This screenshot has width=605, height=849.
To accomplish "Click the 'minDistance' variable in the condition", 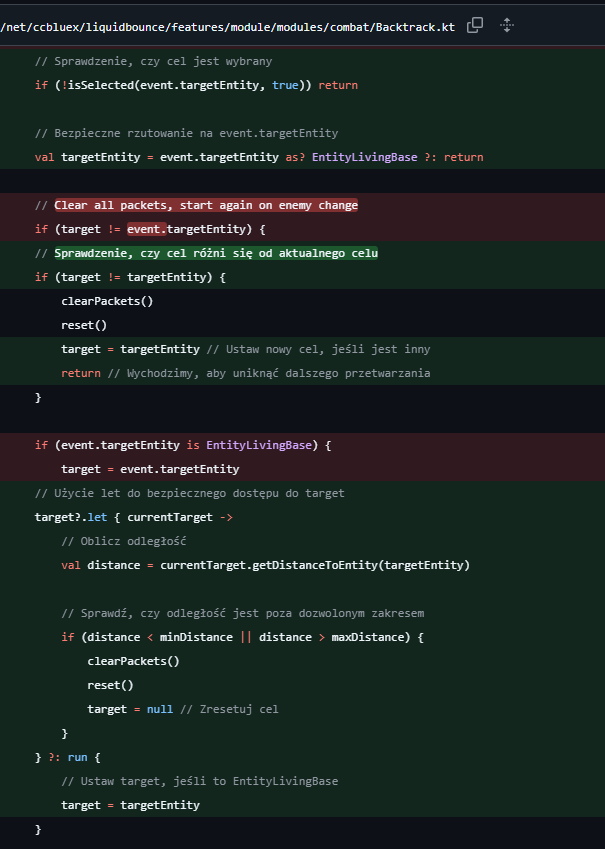I will 198,637.
